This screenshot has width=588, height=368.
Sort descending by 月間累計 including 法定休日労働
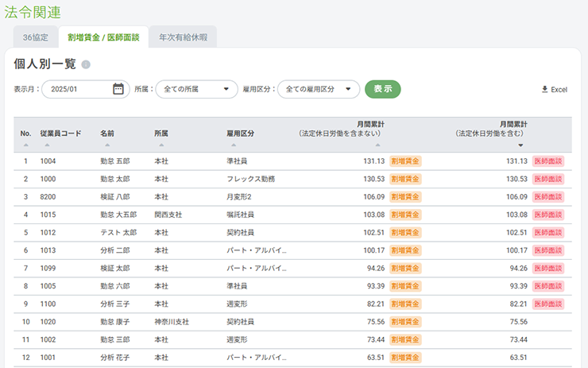(x=520, y=145)
